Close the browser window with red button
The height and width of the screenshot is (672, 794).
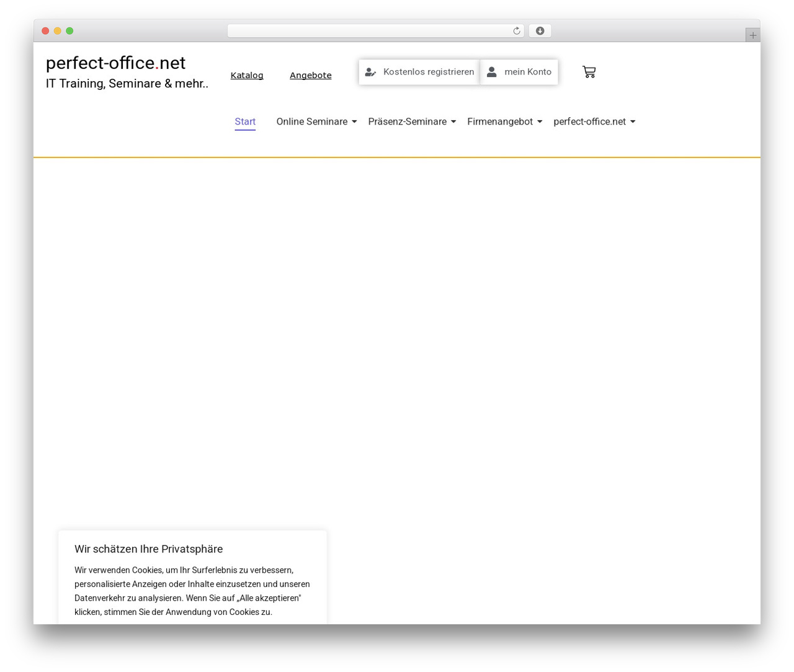[45, 31]
